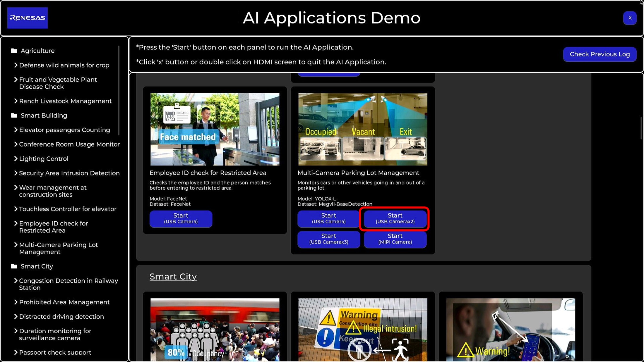Start Employee ID check with USB Camera
Screen dimensions: 644x362
(x=181, y=218)
